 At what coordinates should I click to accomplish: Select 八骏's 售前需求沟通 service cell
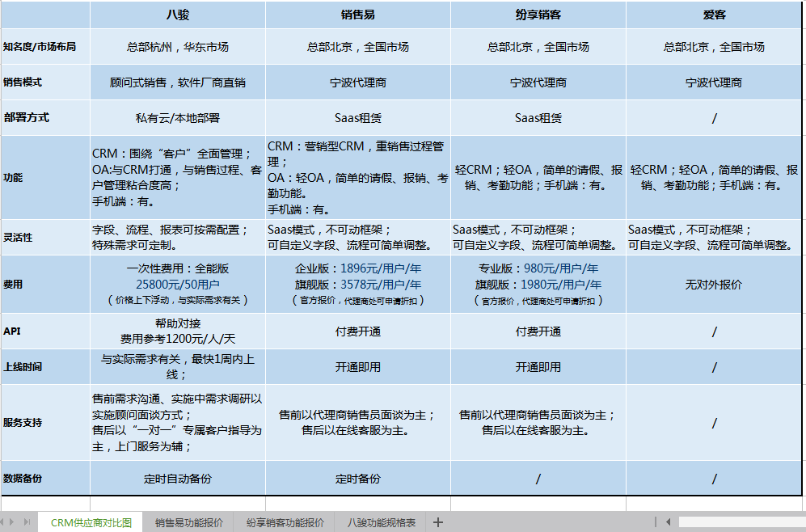[178, 423]
